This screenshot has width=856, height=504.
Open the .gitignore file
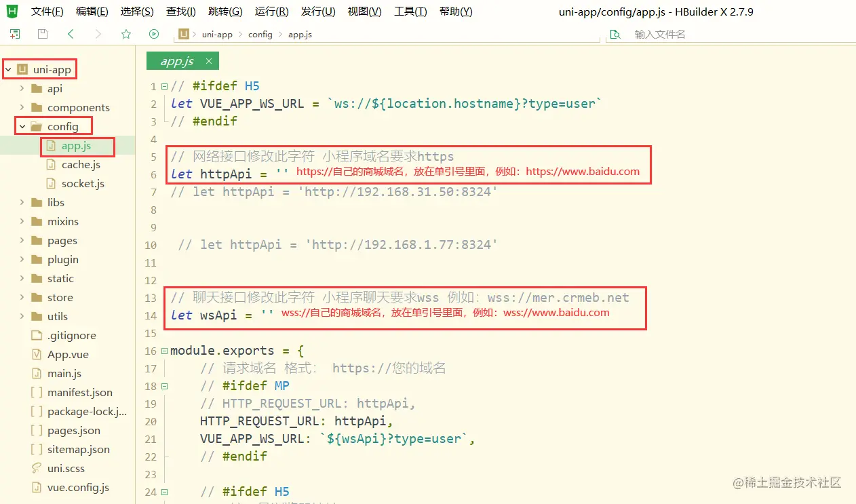[x=72, y=335]
